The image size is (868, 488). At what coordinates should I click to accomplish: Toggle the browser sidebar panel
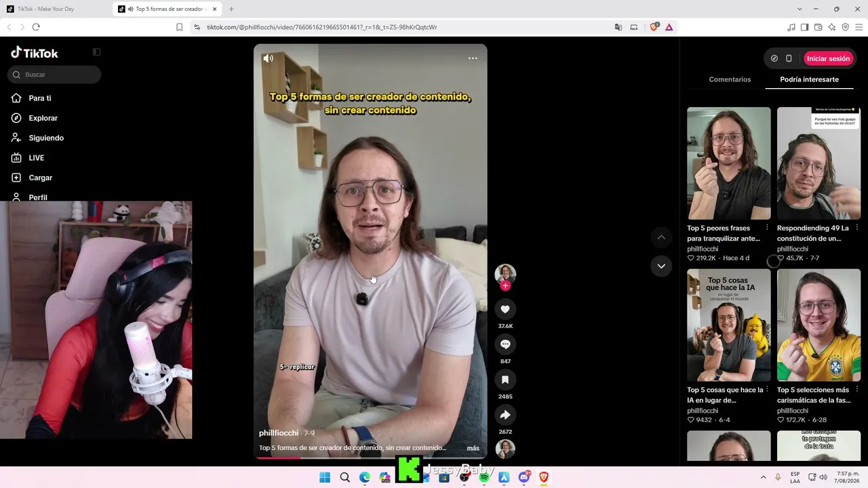coord(805,27)
